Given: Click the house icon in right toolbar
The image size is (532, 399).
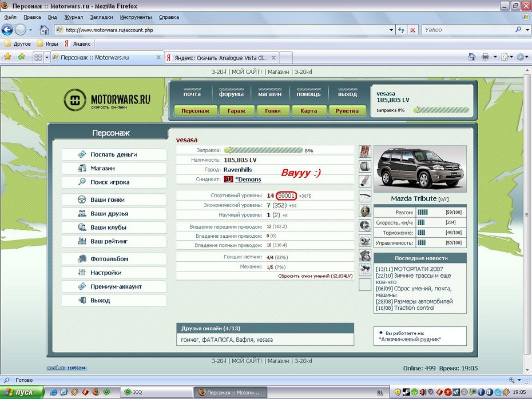Looking at the screenshot, I should [x=472, y=57].
